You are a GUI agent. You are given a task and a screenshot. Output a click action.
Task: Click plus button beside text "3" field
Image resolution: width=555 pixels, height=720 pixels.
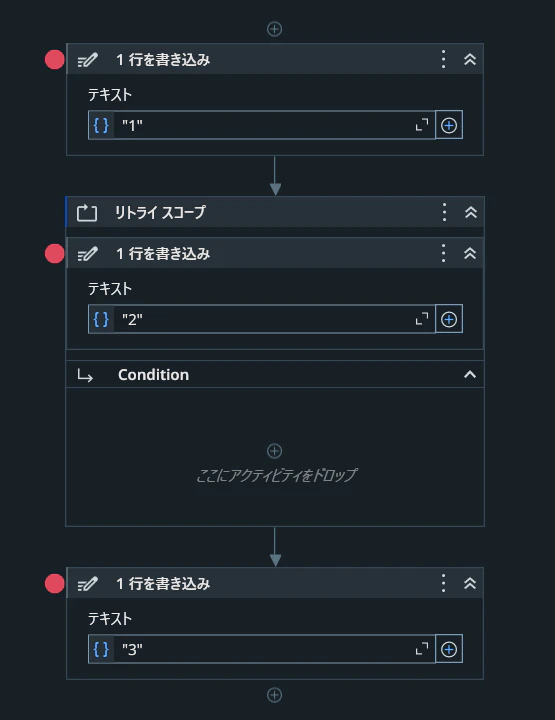pos(449,649)
